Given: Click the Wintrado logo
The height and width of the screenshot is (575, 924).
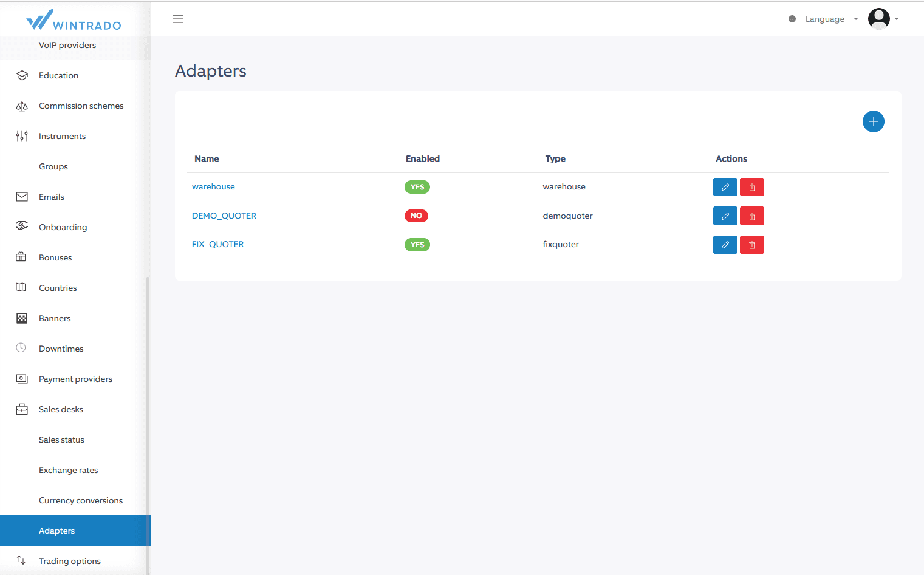Looking at the screenshot, I should tap(74, 19).
